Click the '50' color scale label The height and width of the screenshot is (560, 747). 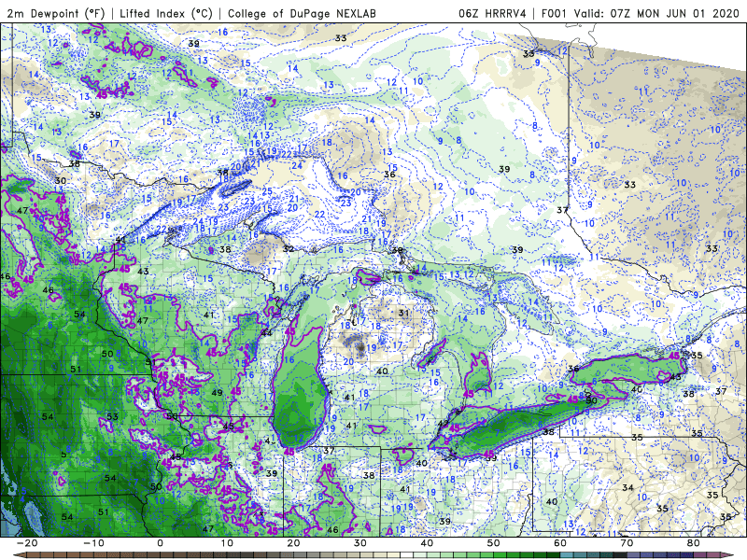tap(494, 543)
